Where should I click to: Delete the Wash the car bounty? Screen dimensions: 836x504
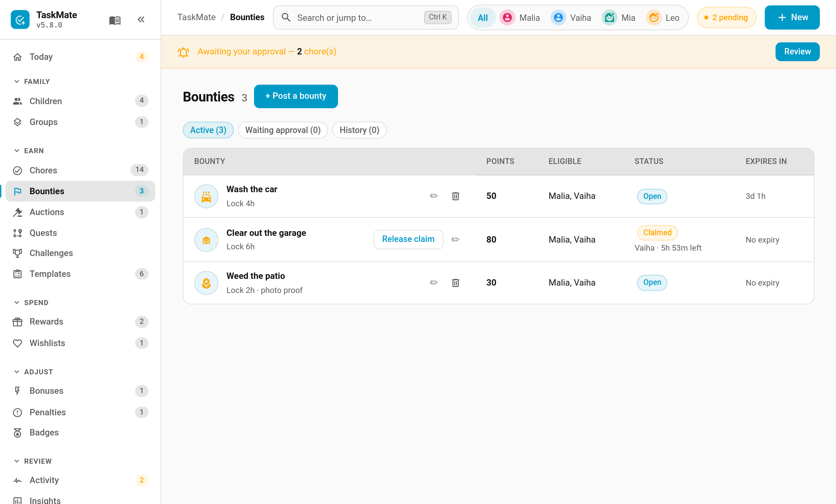click(455, 196)
